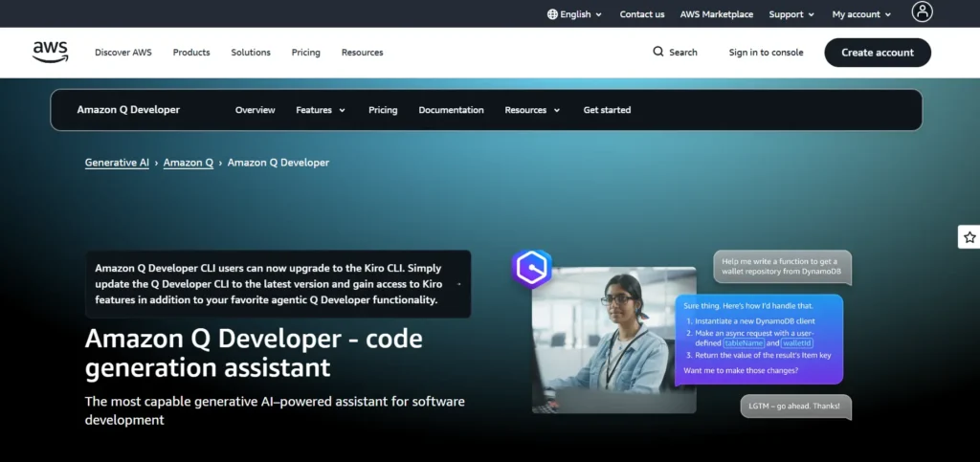The image size is (980, 462).
Task: Click the star feedback icon on right edge
Action: point(969,237)
